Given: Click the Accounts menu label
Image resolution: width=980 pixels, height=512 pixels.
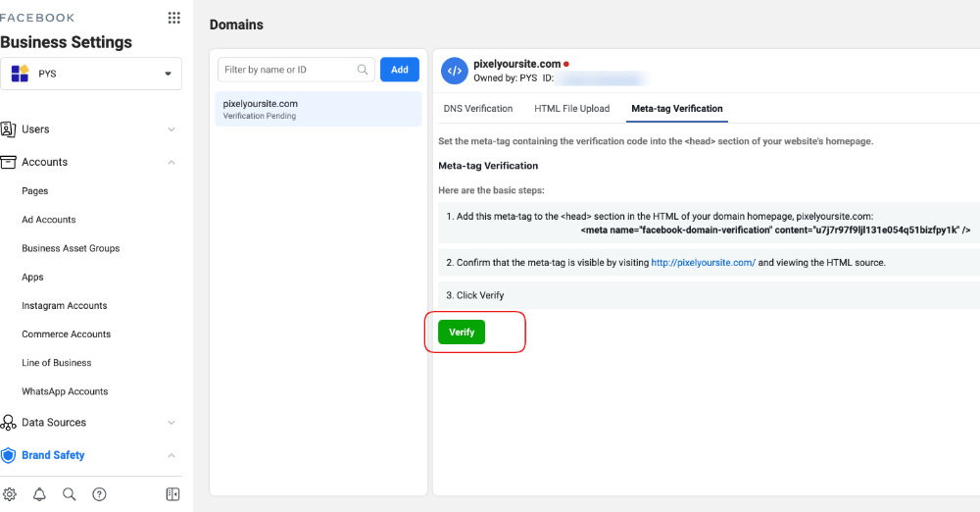Looking at the screenshot, I should pos(44,162).
